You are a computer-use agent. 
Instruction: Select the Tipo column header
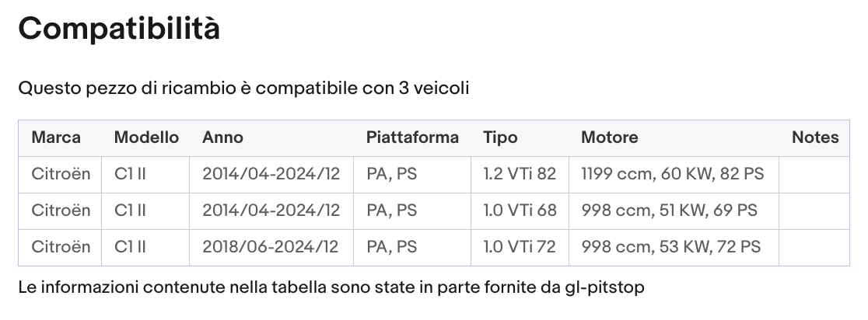click(x=500, y=137)
